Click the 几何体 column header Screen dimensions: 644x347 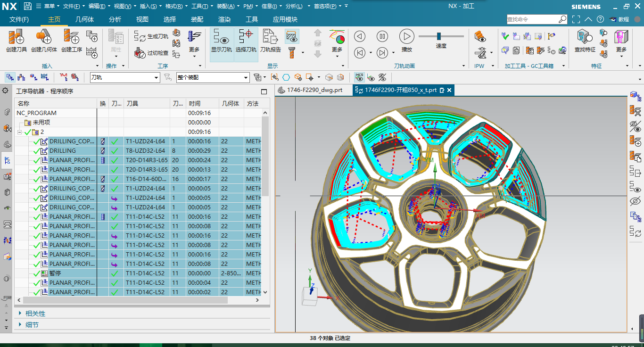click(231, 103)
